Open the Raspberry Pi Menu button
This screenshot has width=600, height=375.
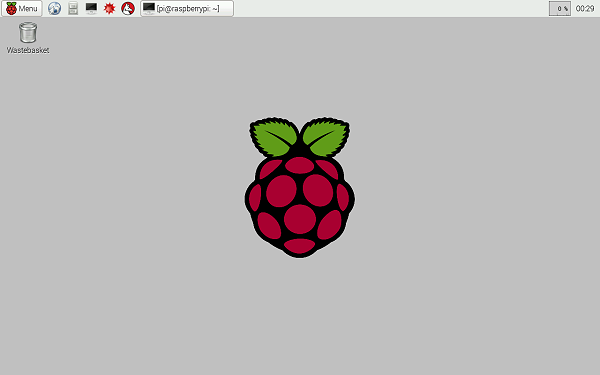(x=22, y=8)
